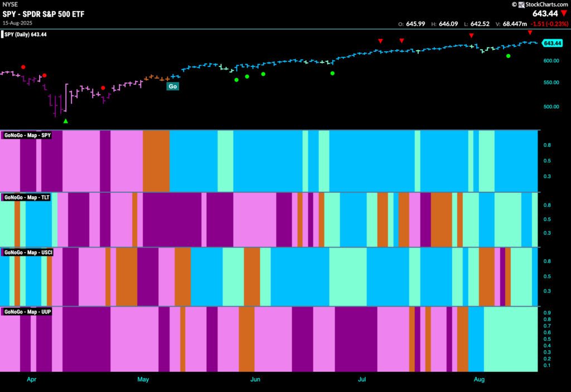571x392 pixels.
Task: Click the green up-triangle marker below April low
Action: [66, 121]
